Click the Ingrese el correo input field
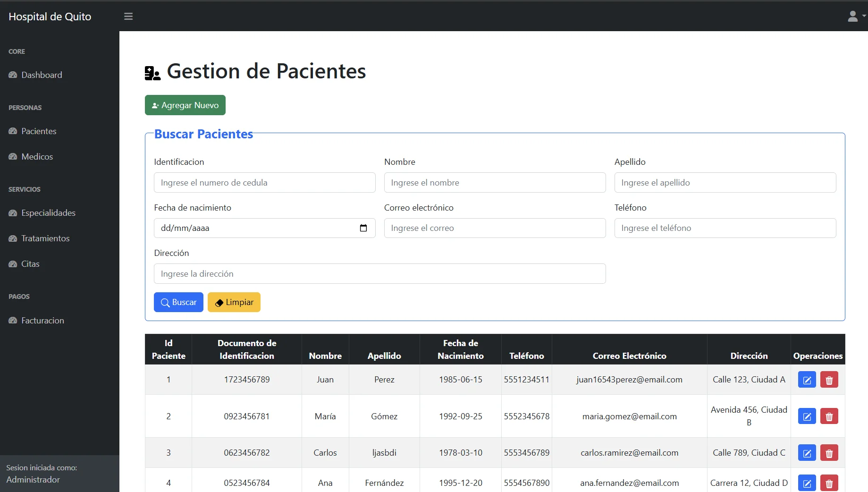This screenshot has width=868, height=492. pos(494,228)
